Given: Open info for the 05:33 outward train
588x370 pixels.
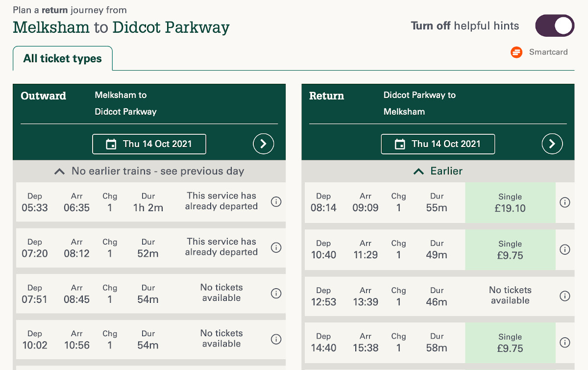Looking at the screenshot, I should click(276, 202).
